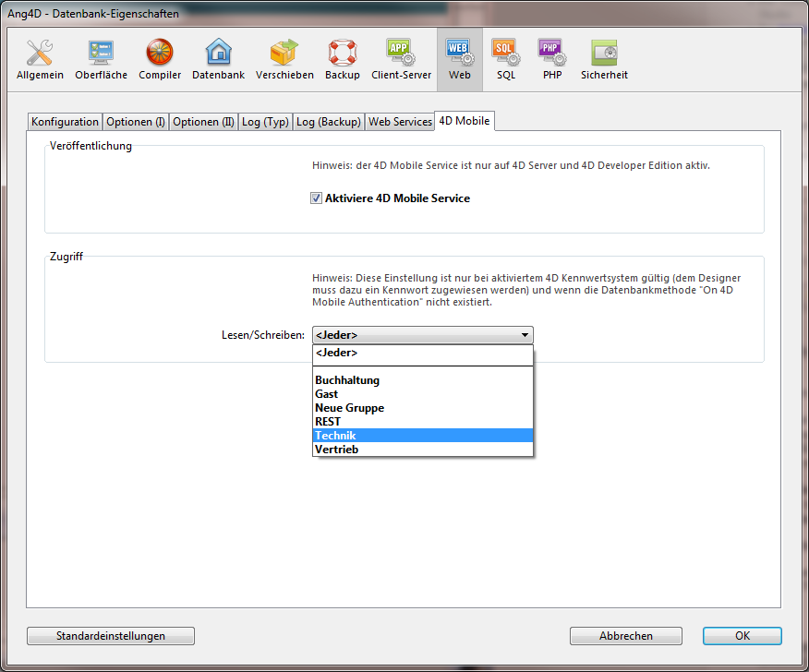Switch to the Web Services tab

(400, 122)
